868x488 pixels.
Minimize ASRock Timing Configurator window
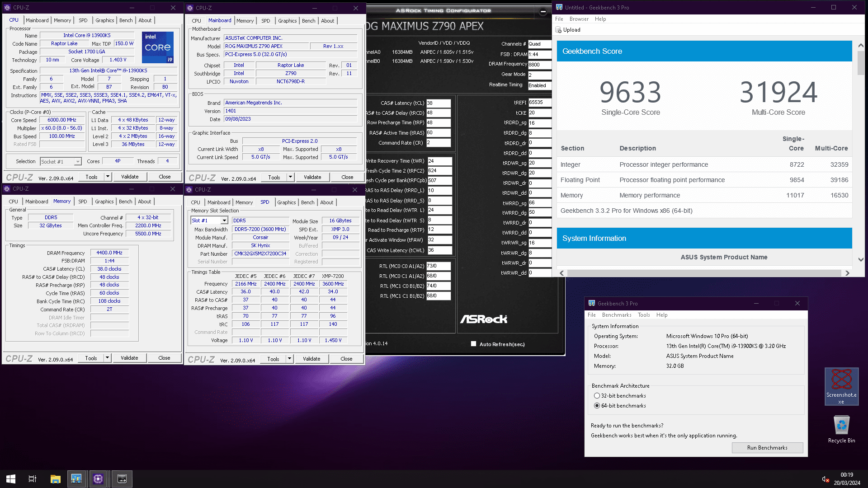[543, 11]
